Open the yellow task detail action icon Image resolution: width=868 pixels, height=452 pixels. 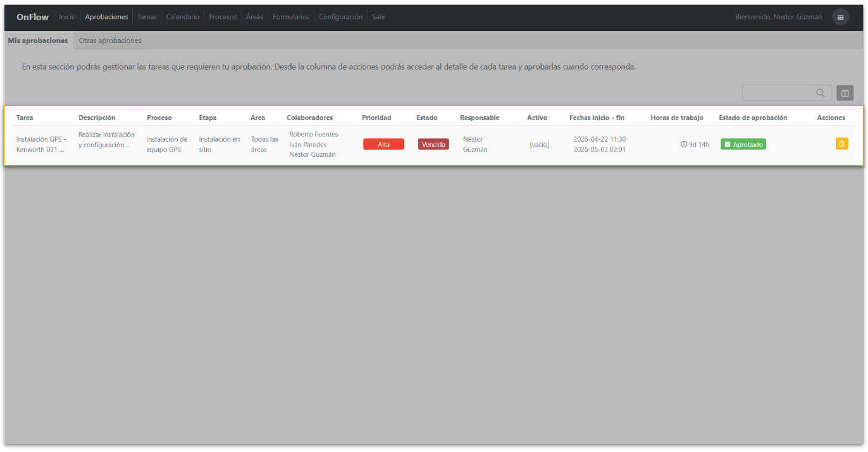point(841,144)
